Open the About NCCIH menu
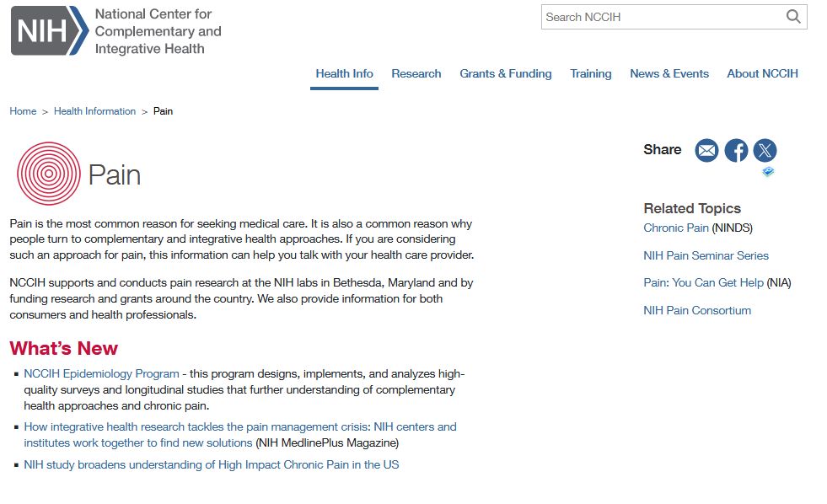The image size is (827, 504). tap(762, 74)
